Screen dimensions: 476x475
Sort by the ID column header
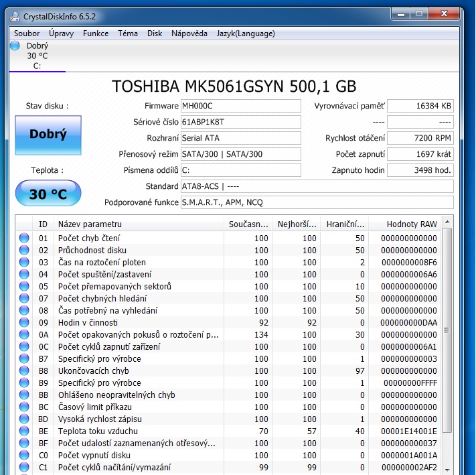[x=43, y=224]
